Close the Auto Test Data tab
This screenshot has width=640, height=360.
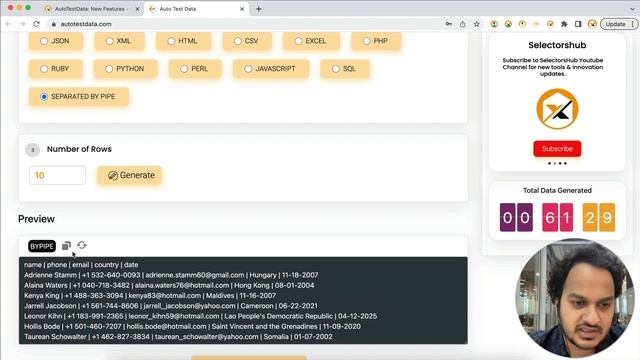(242, 9)
